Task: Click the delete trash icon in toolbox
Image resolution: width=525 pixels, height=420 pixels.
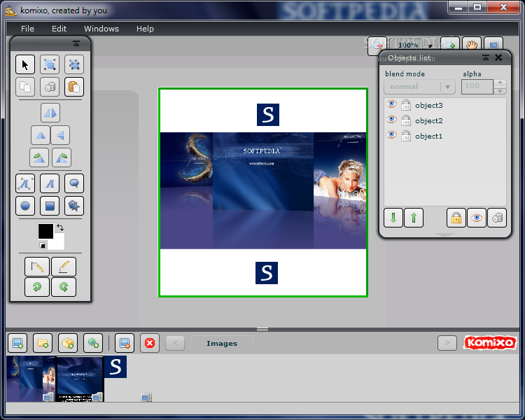Action: point(50,87)
